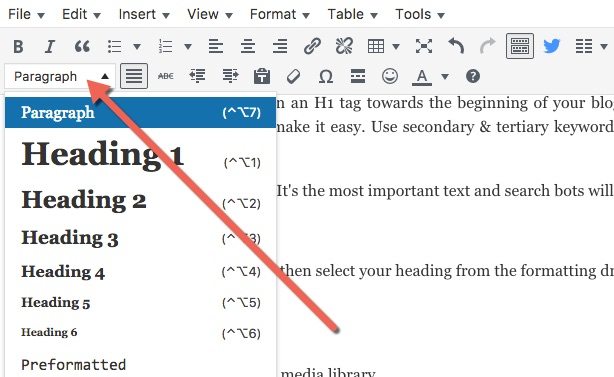Viewport: 614px width, 377px height.
Task: Open the Table menu
Action: tap(352, 14)
